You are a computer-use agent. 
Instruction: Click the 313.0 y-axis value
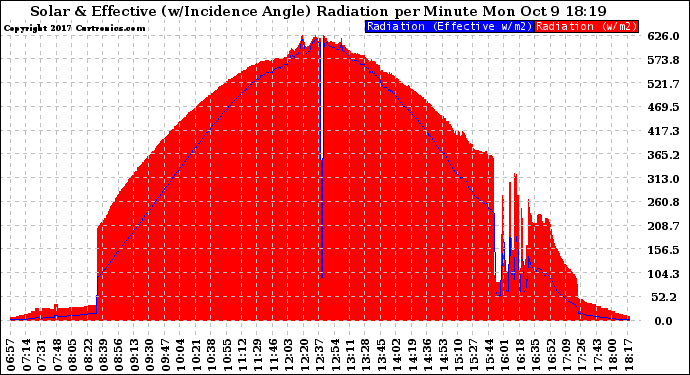click(x=663, y=179)
